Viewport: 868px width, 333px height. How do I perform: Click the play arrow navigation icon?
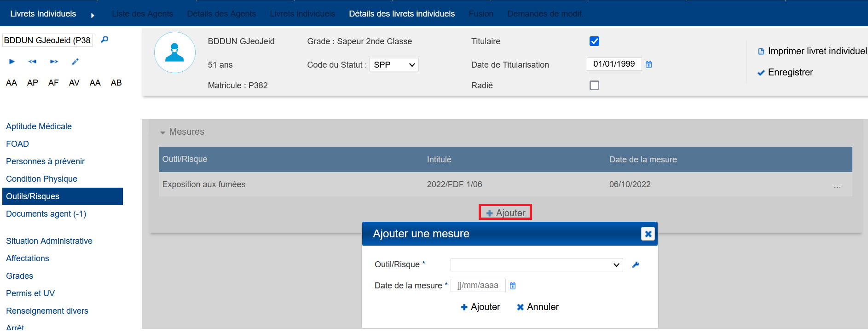click(12, 62)
